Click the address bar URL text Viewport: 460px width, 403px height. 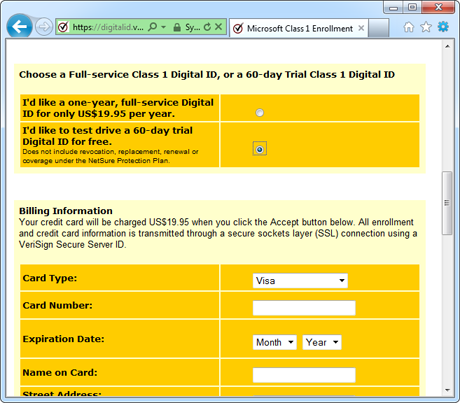108,27
